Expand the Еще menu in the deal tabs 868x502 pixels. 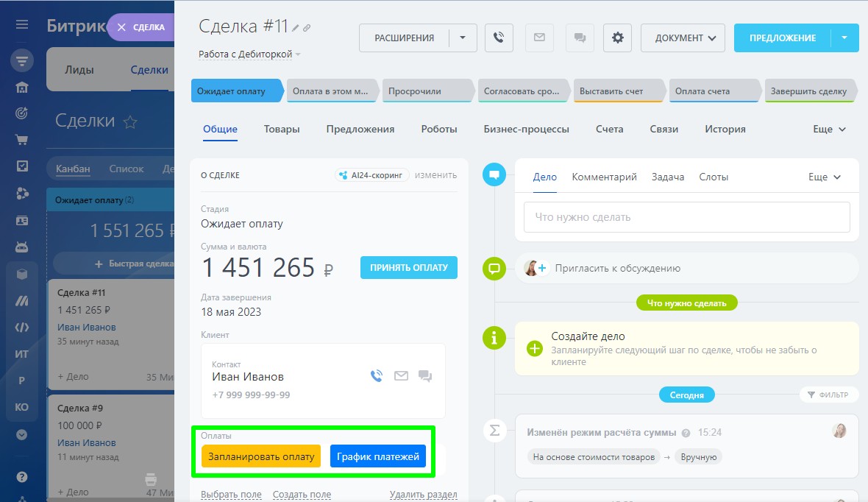tap(829, 129)
